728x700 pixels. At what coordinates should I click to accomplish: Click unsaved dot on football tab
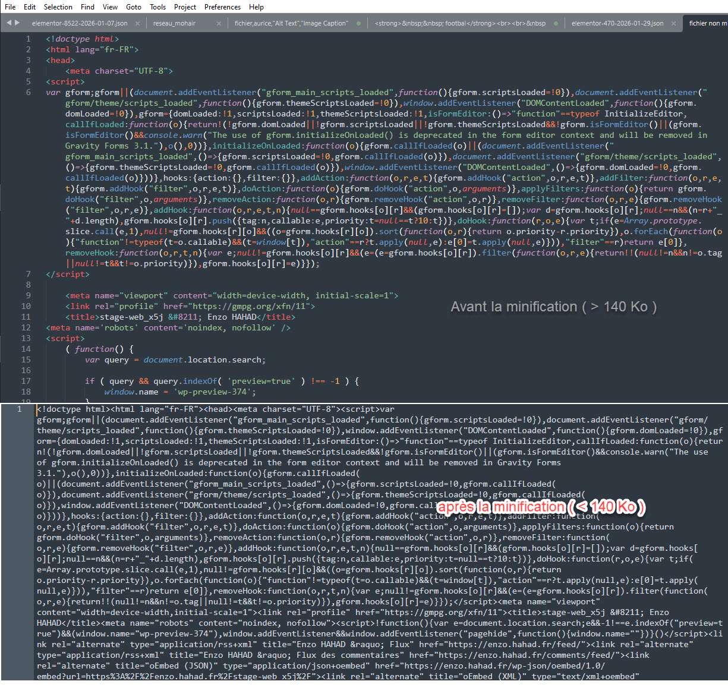556,23
